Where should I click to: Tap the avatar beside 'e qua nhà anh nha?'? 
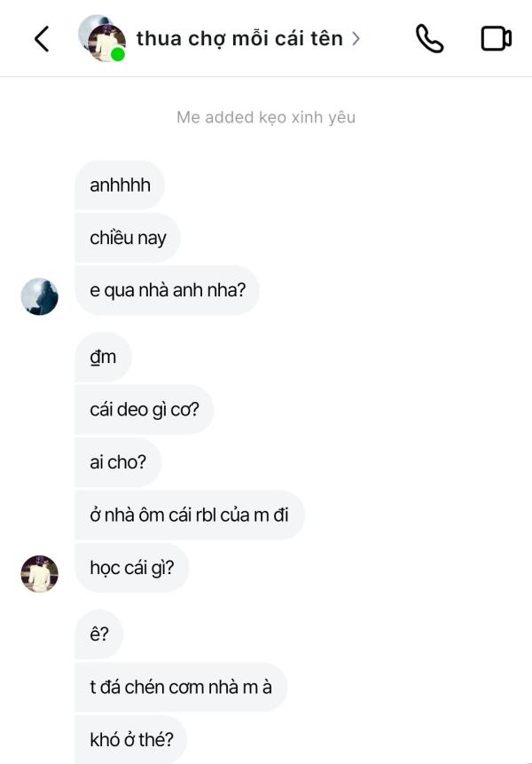tap(39, 296)
